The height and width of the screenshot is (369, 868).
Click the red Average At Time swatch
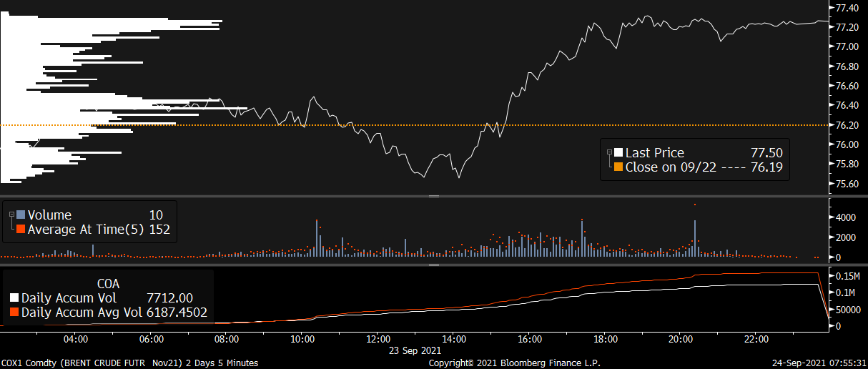click(21, 230)
